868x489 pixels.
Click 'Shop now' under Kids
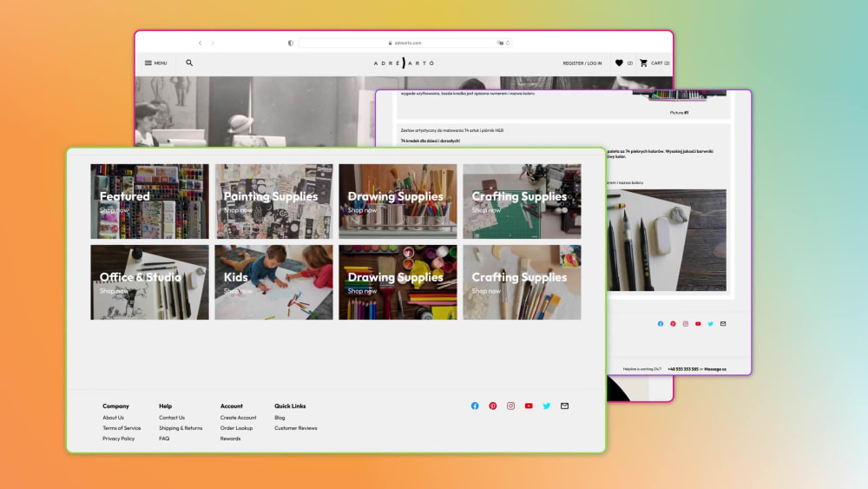238,291
